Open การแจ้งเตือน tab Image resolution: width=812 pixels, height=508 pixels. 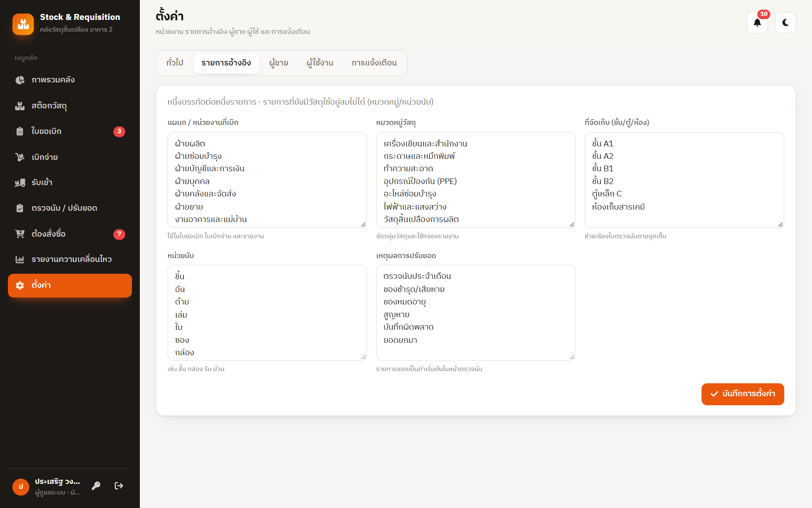(x=374, y=63)
